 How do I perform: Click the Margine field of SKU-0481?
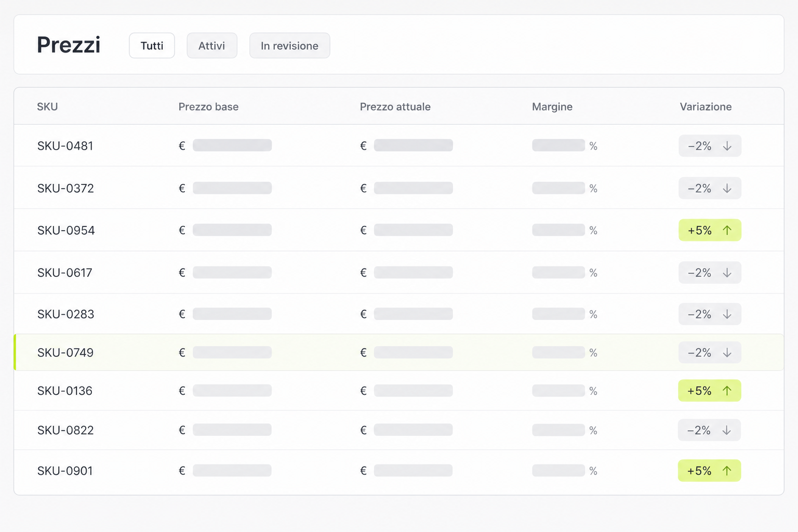(x=558, y=145)
